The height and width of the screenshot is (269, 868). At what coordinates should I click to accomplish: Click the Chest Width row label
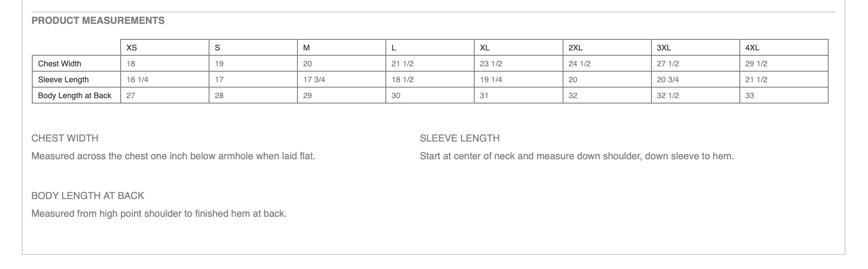tap(76, 63)
